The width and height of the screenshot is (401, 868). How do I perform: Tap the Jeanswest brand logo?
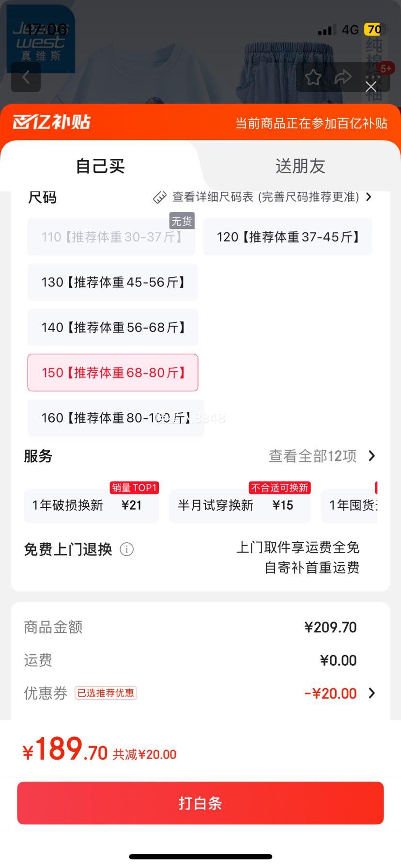(x=41, y=40)
